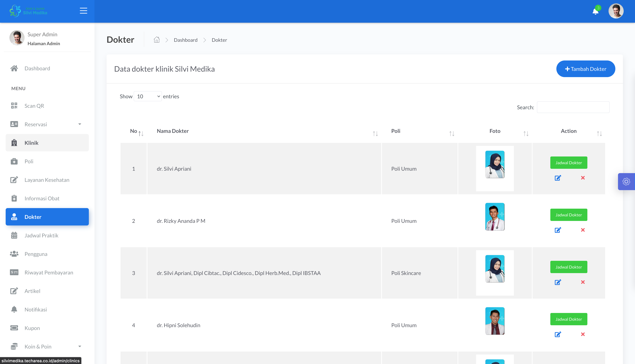Go to Riwayat Pembayaran

coord(47,272)
